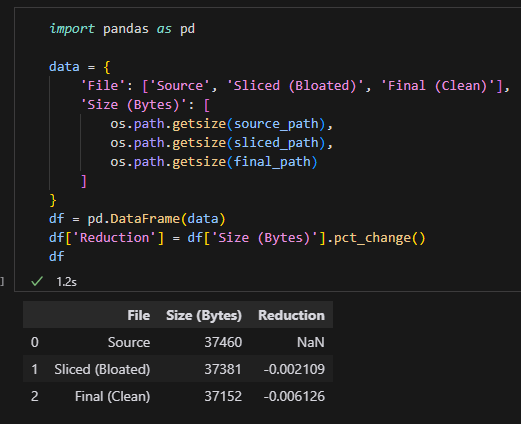Click 'pandas' in the import line
The height and width of the screenshot is (424, 521).
(x=126, y=29)
